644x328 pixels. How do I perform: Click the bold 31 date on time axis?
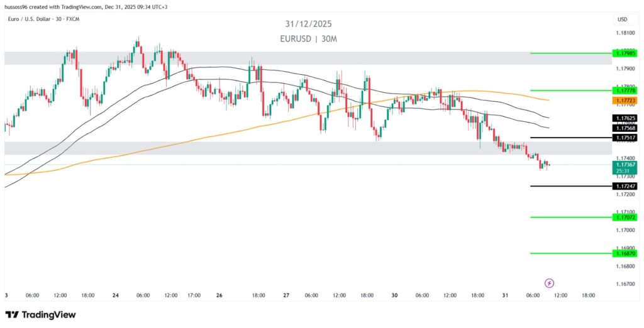click(506, 295)
